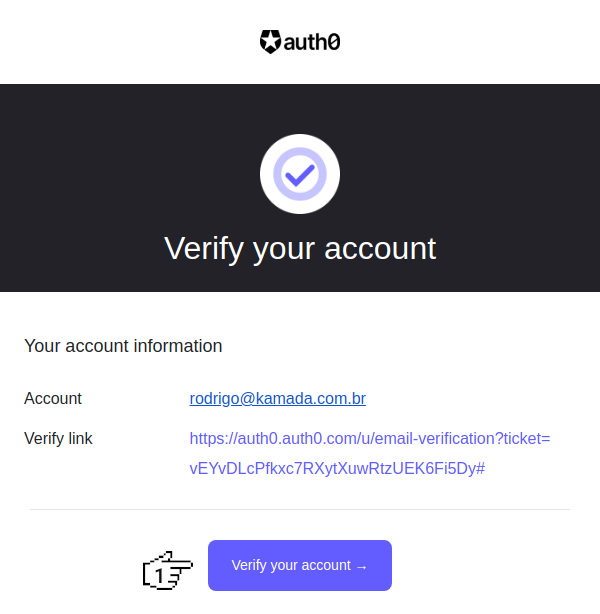Viewport: 600px width, 614px height.
Task: Click the purple checkmark badge icon
Action: [300, 174]
